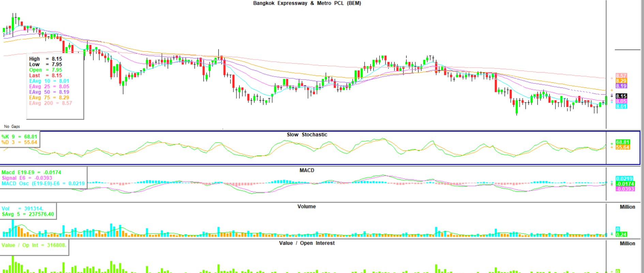Click the EAvg 10 = 8.01 legend entry
Screen dimensions: 644x273
[x=49, y=81]
